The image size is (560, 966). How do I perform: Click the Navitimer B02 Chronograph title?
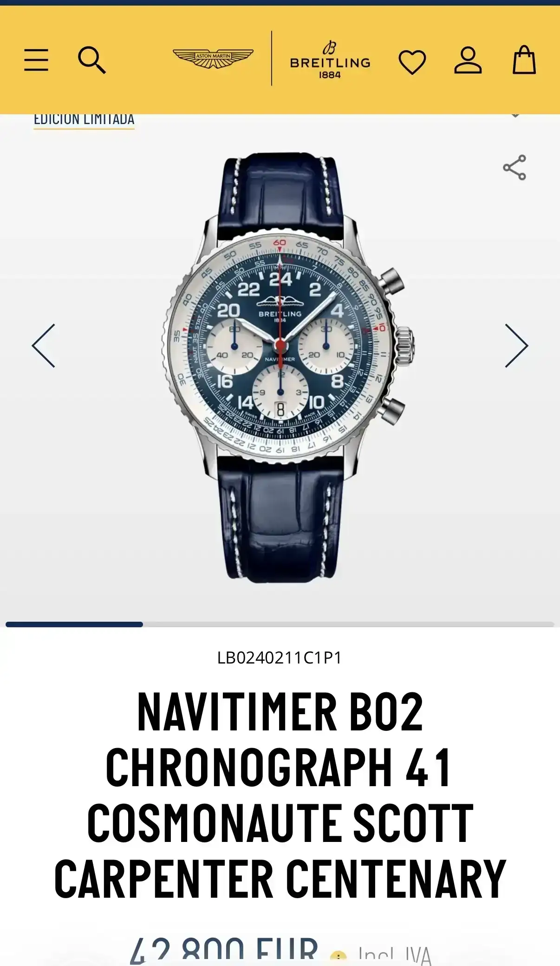point(280,795)
